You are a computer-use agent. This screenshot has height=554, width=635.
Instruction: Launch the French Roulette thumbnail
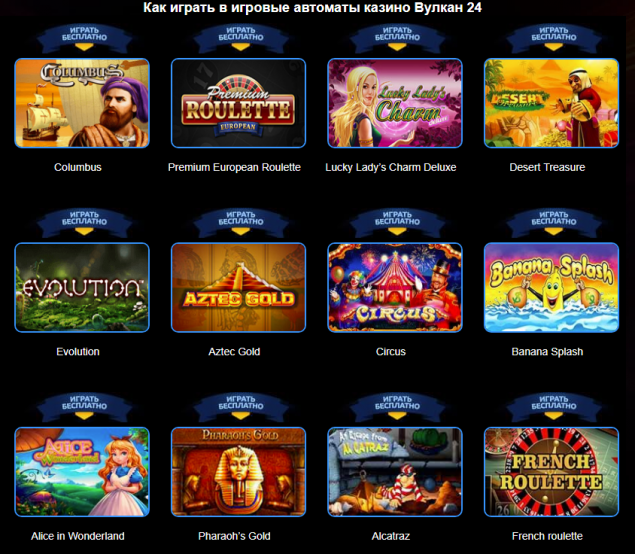coord(552,472)
